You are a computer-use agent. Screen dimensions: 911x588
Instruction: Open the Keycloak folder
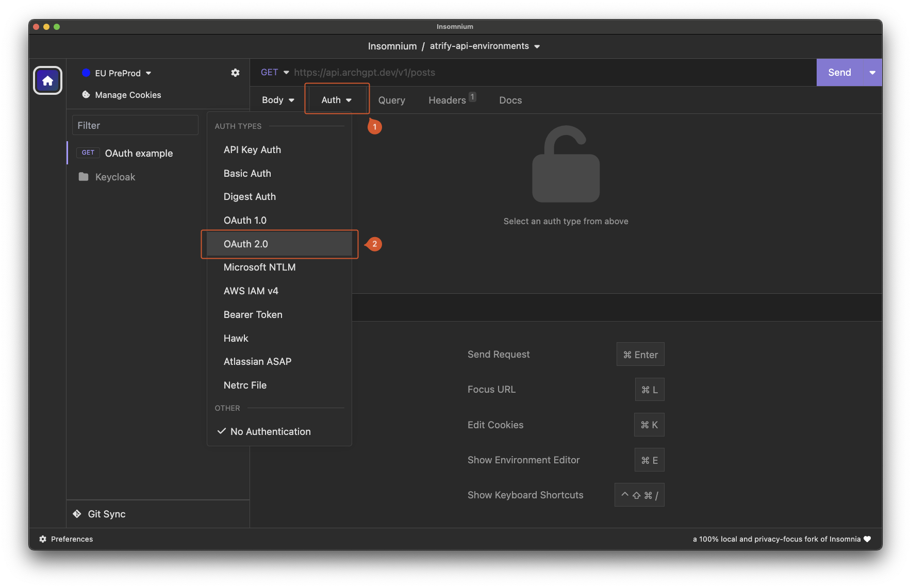(114, 177)
